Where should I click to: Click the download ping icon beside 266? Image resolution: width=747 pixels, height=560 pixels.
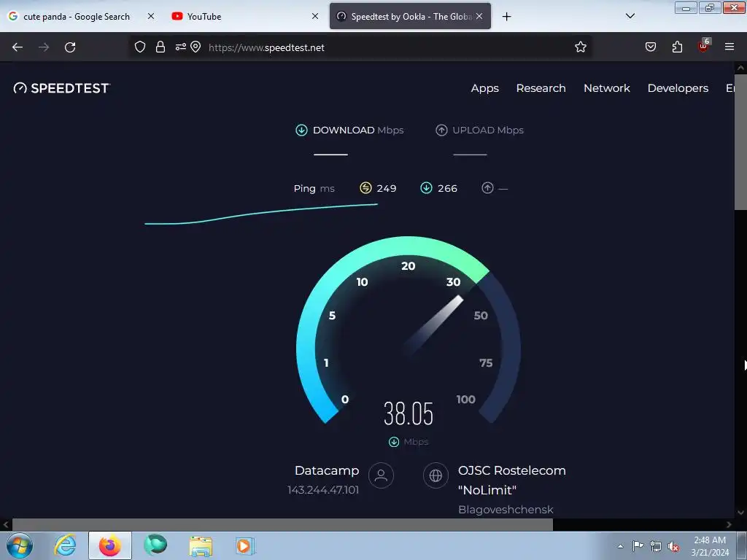click(426, 188)
